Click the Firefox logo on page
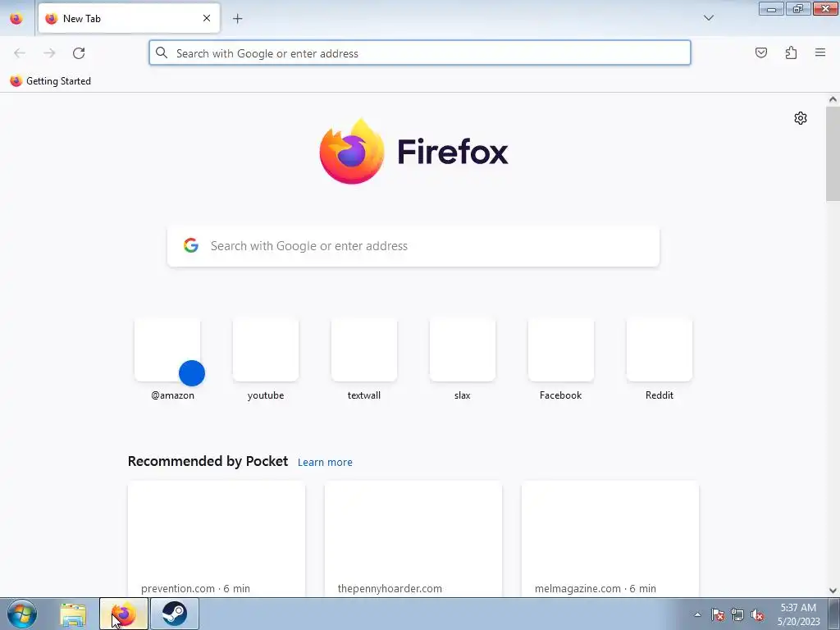This screenshot has height=630, width=840. (x=413, y=152)
